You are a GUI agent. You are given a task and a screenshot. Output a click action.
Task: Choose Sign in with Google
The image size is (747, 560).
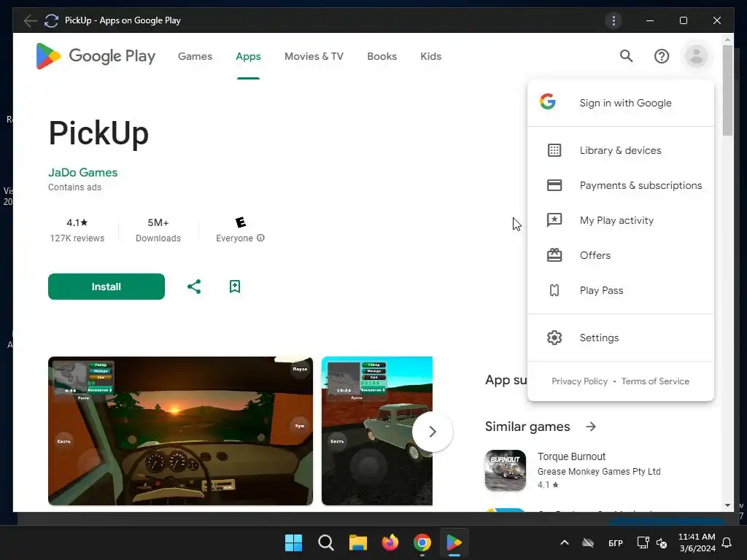621,103
